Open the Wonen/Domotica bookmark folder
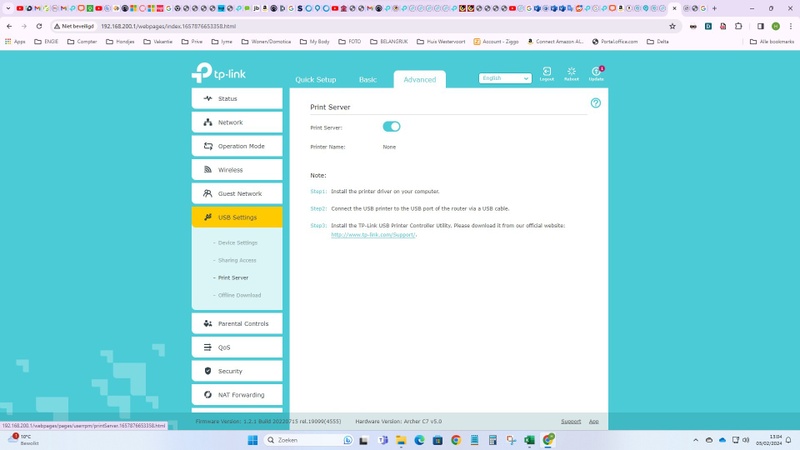800x450 pixels. tap(266, 41)
